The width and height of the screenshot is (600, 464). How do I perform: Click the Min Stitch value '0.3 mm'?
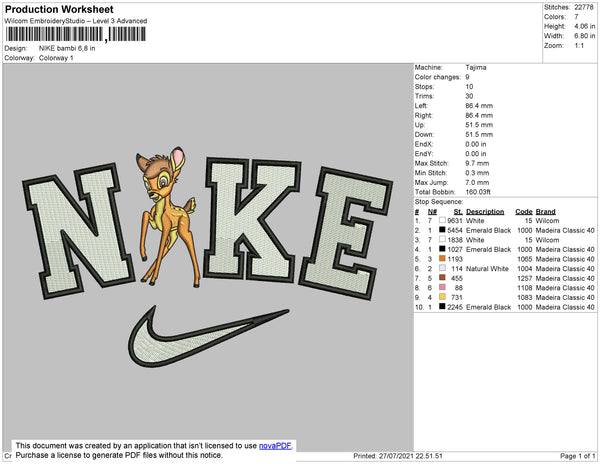477,173
